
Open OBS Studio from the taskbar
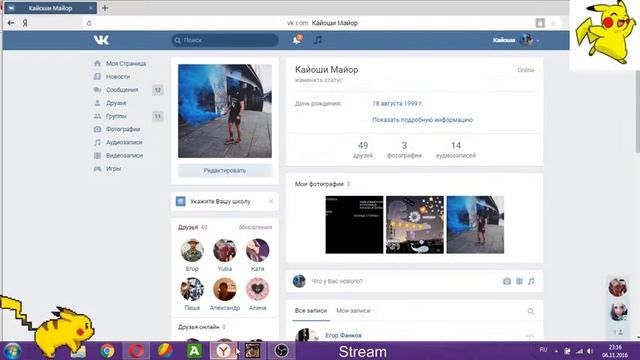281,351
